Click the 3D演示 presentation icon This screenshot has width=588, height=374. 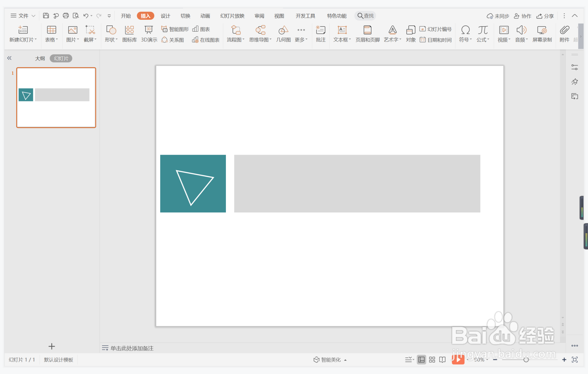[149, 34]
